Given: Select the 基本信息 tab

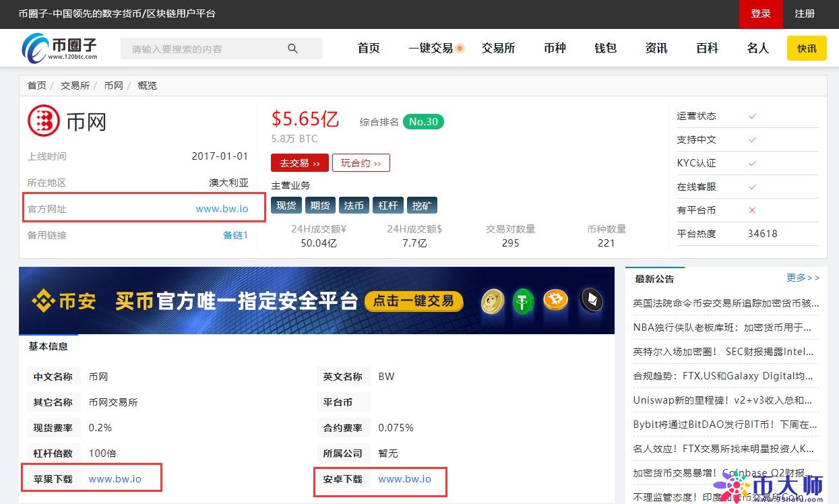Looking at the screenshot, I should 48,346.
